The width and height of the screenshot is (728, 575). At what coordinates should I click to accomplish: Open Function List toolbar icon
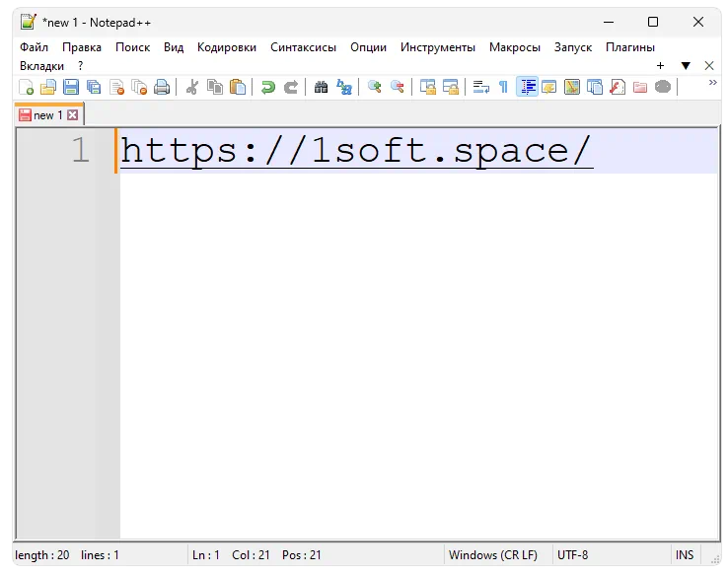(618, 87)
